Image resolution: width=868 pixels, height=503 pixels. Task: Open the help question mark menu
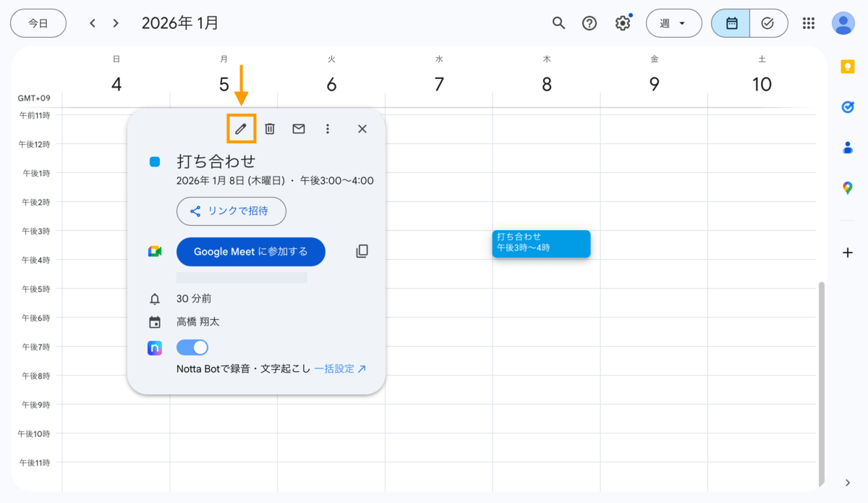click(590, 23)
